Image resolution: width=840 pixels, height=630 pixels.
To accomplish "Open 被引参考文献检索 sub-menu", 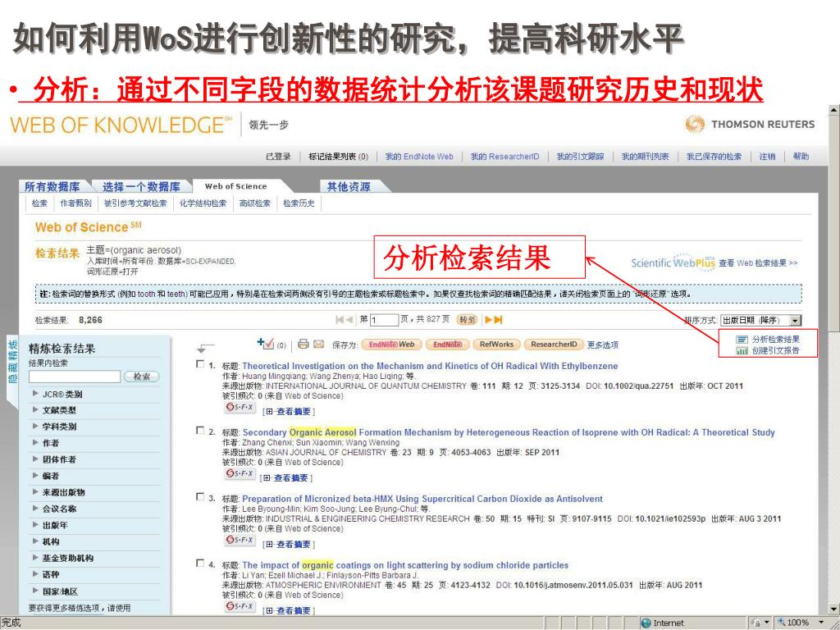I will click(x=135, y=203).
